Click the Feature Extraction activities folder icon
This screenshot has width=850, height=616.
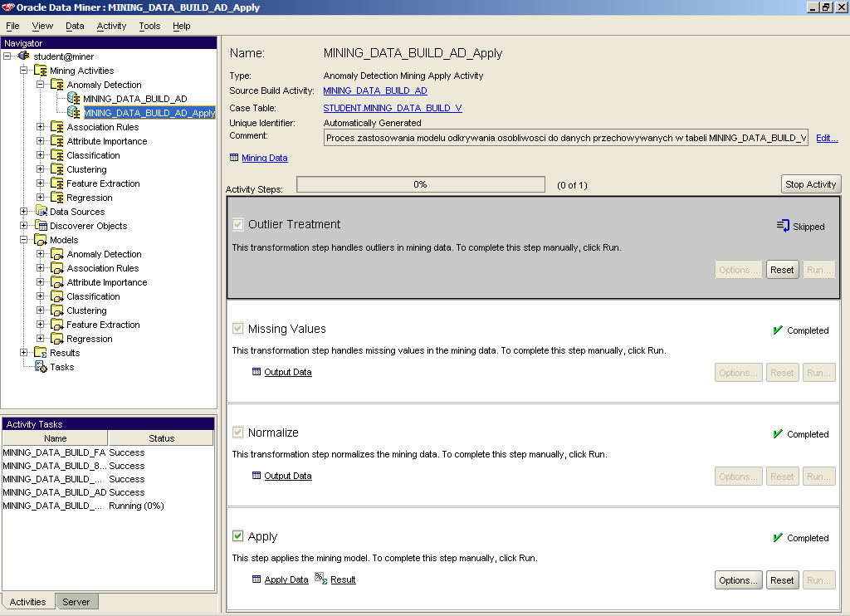(57, 183)
